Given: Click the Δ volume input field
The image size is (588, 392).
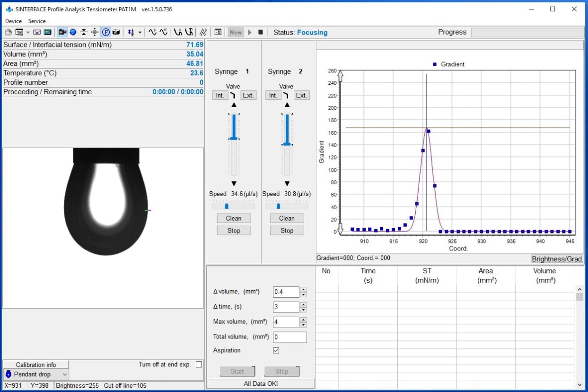Looking at the screenshot, I should [x=286, y=292].
